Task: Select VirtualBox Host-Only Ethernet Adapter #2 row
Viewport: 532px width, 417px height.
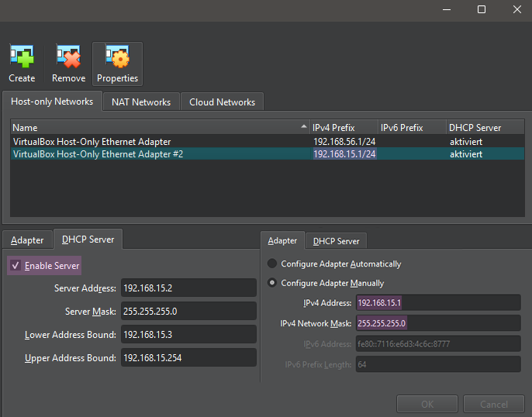Action: tap(268, 154)
